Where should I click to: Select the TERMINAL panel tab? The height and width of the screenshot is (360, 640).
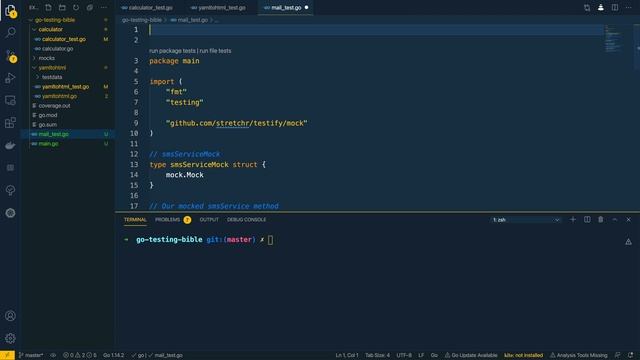click(x=135, y=220)
